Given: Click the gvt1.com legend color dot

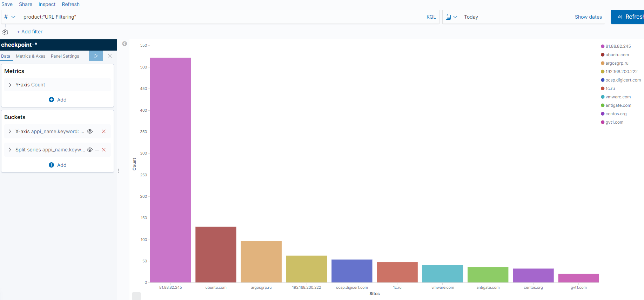Looking at the screenshot, I should (x=603, y=122).
